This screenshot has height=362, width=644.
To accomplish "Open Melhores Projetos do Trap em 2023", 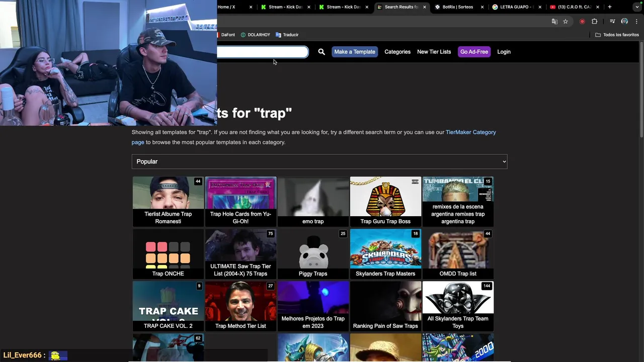I will click(x=313, y=306).
